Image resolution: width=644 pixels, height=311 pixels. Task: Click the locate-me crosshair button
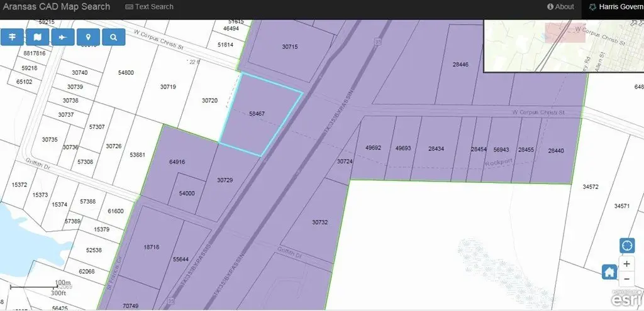(x=626, y=245)
